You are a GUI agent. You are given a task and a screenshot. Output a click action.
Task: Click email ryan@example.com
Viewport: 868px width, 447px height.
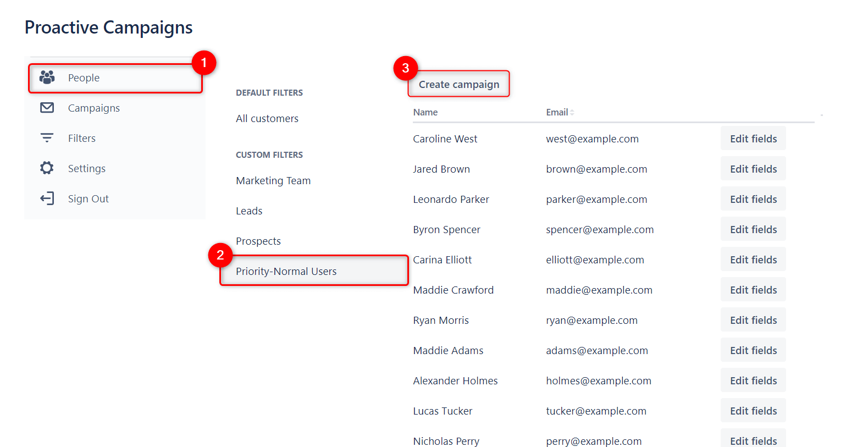coord(591,321)
